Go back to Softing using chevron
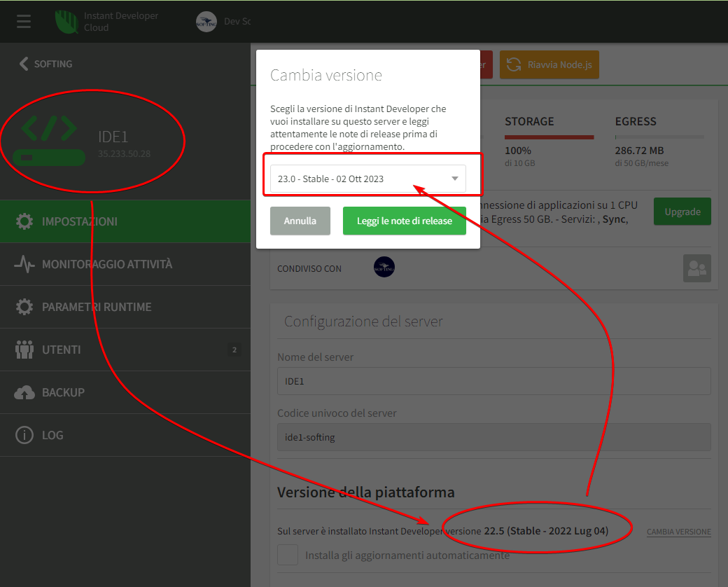728x587 pixels. click(24, 64)
